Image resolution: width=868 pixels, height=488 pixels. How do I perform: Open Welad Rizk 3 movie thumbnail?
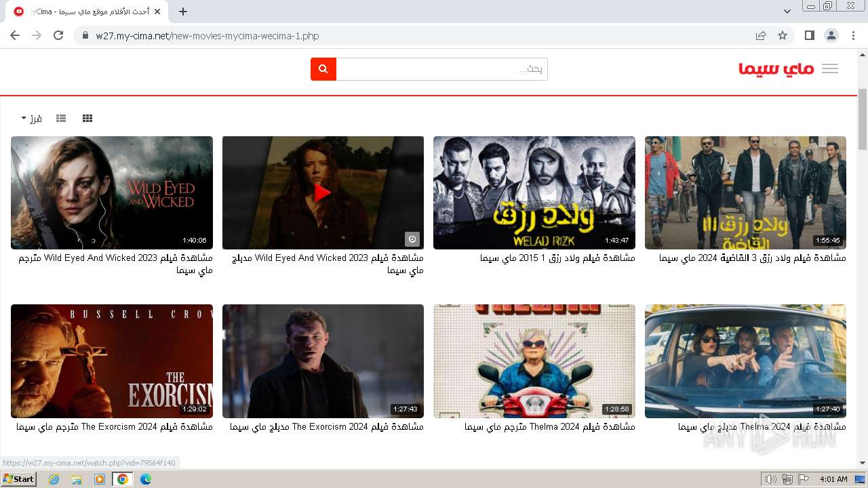(745, 192)
